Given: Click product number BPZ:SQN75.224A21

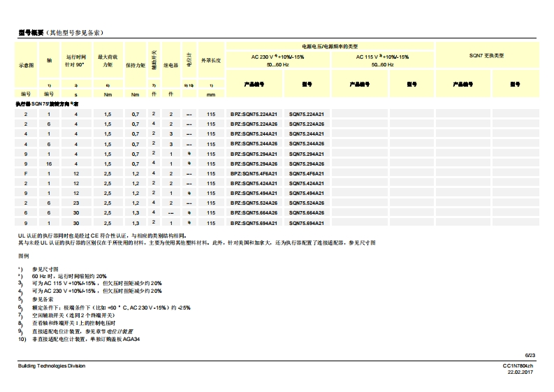Looking at the screenshot, I should click(x=253, y=113).
